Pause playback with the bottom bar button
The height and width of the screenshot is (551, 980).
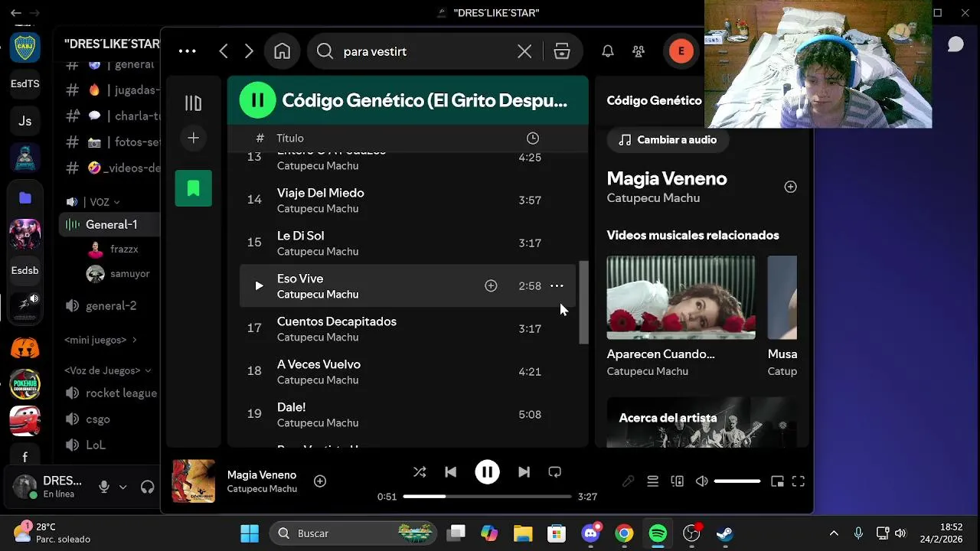pyautogui.click(x=487, y=472)
